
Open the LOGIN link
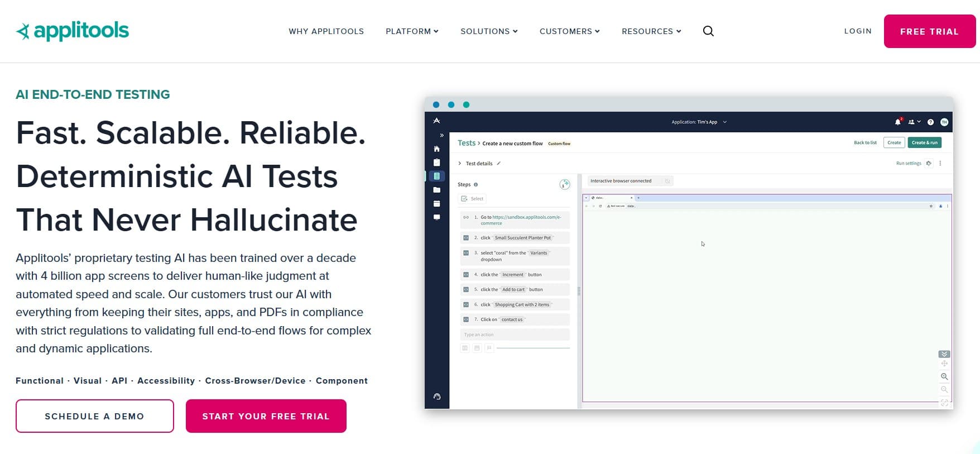click(x=858, y=31)
